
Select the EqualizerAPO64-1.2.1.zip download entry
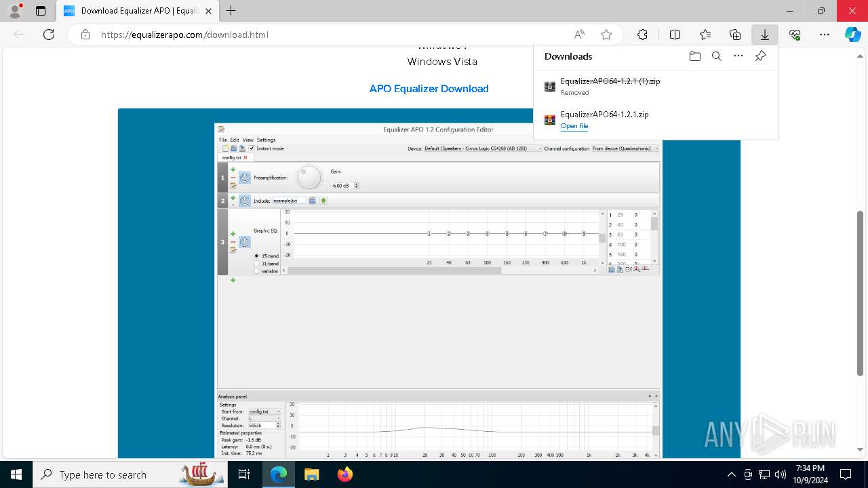tap(655, 120)
